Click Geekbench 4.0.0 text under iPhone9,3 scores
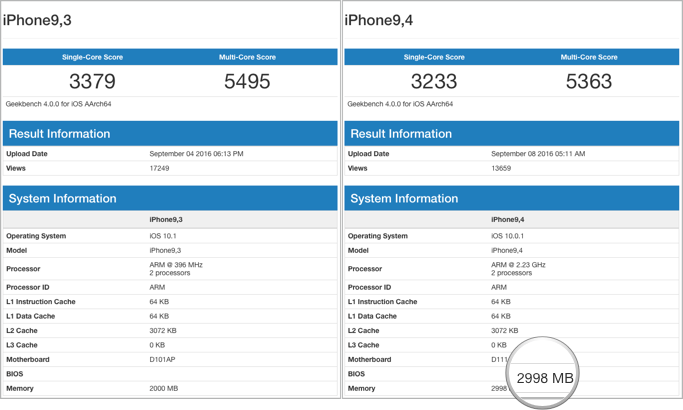This screenshot has width=683, height=410. point(58,104)
